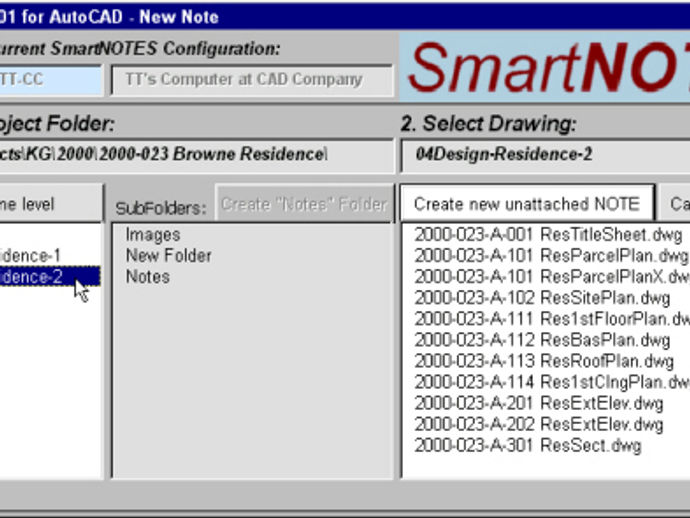Click the 'TT-CC' configuration field
Viewport: 690px width, 518px height.
[x=51, y=80]
